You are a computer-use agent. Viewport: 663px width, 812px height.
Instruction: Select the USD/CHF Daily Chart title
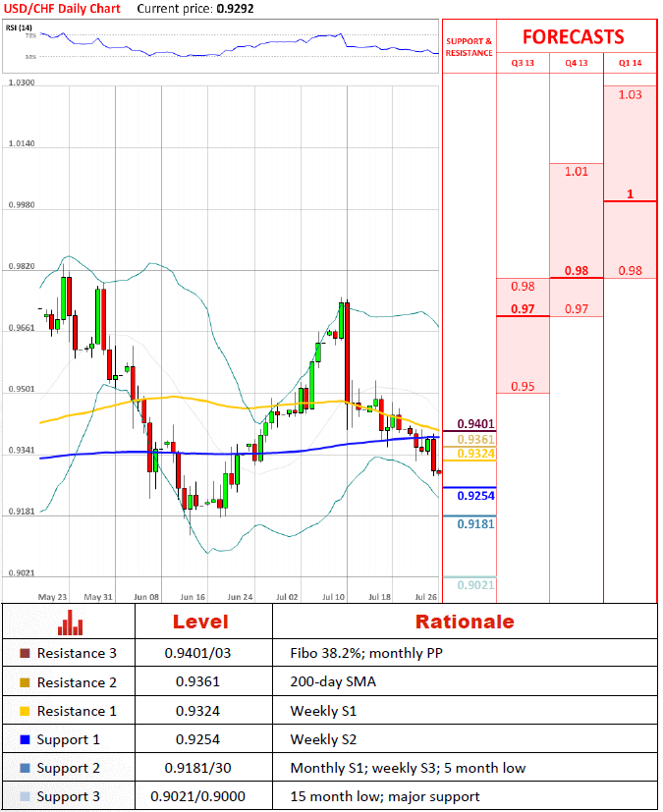pyautogui.click(x=62, y=9)
